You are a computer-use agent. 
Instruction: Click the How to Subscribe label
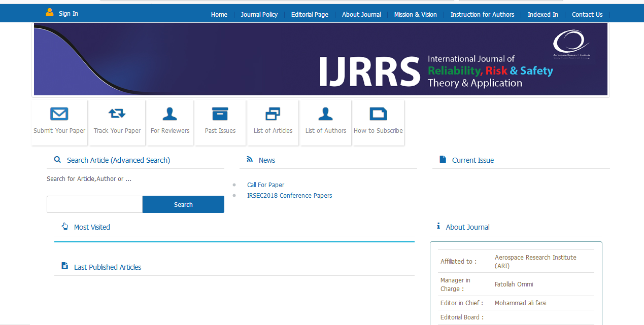378,131
